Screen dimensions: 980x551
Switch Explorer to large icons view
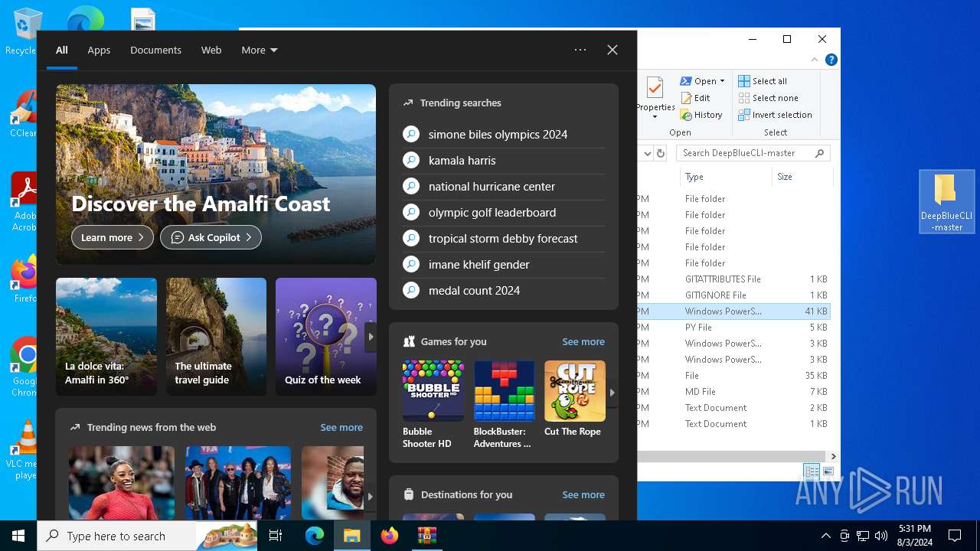828,471
